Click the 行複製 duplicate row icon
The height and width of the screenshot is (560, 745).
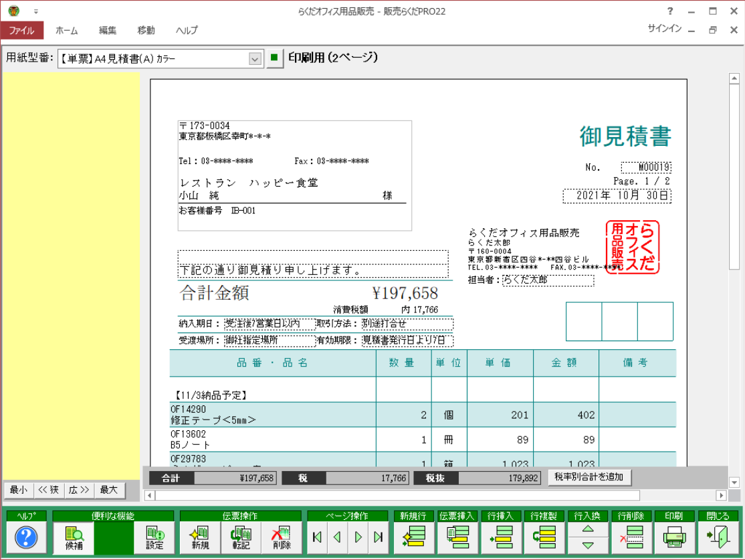pos(544,537)
